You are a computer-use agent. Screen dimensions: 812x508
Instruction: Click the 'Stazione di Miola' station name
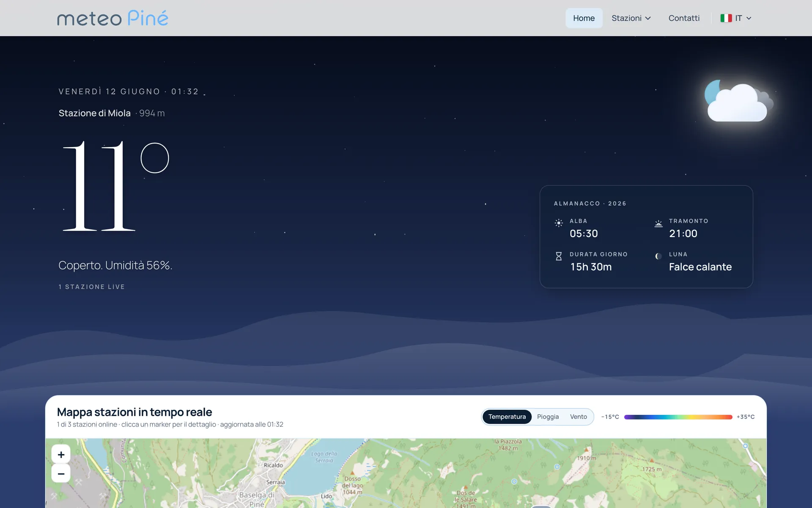click(94, 113)
